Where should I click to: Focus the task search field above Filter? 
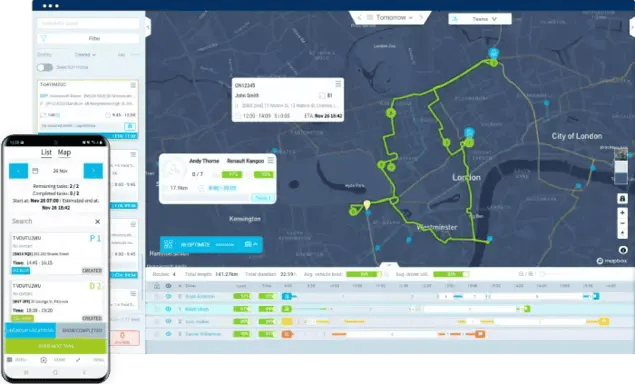pos(88,23)
